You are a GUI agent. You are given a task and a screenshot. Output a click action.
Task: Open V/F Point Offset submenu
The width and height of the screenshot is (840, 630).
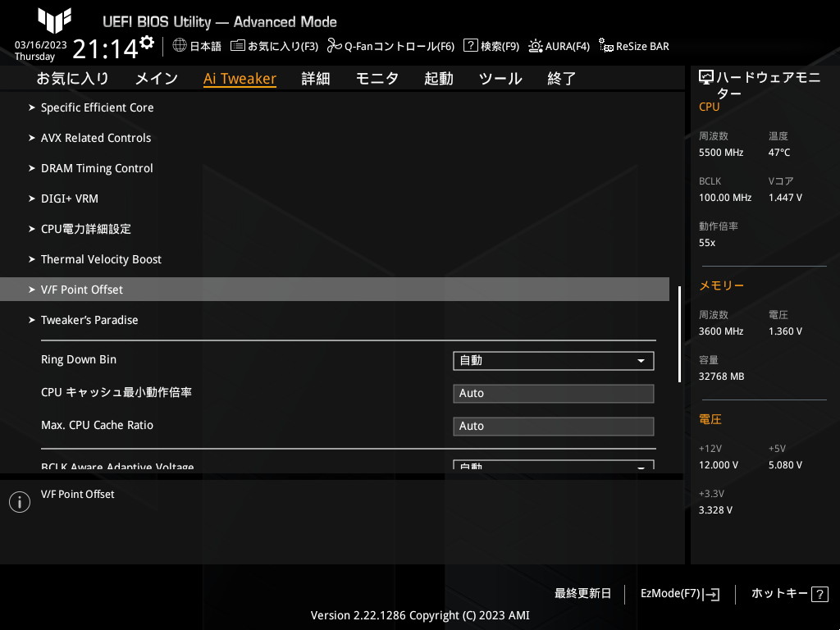click(335, 290)
